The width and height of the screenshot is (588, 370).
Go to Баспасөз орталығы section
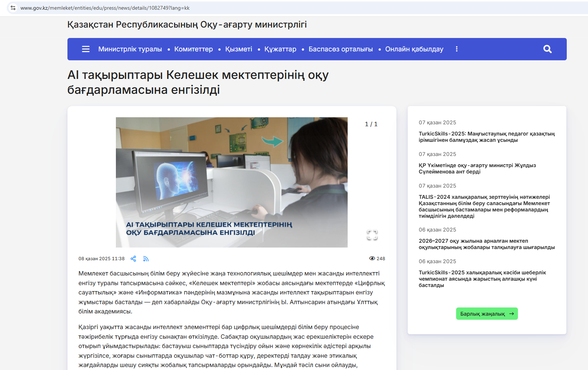point(341,49)
